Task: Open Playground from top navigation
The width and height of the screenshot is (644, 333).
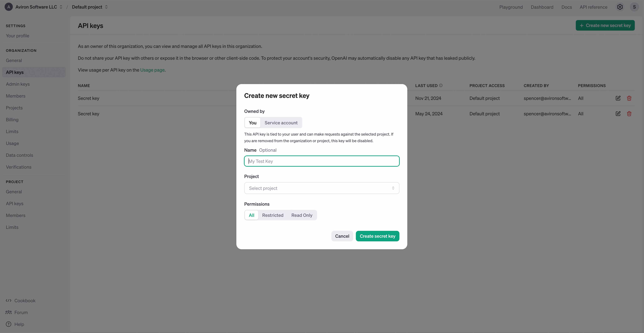Action: (511, 7)
